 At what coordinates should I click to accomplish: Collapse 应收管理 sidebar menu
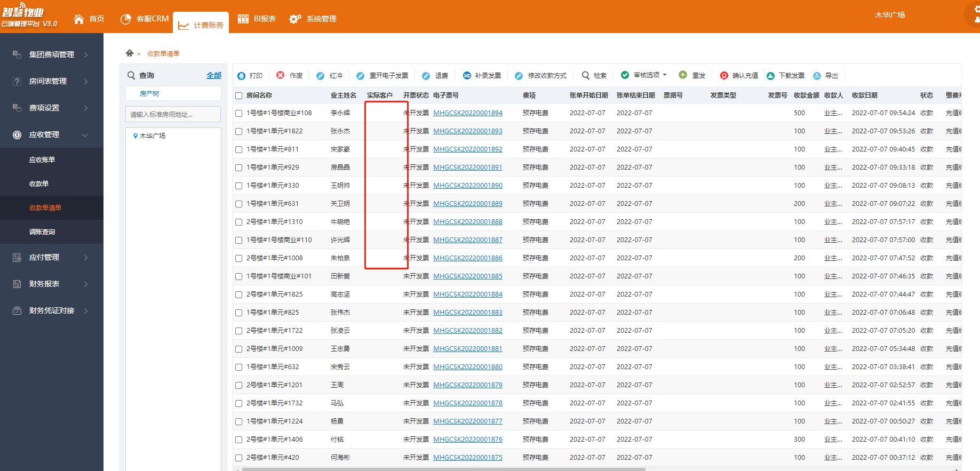click(85, 135)
